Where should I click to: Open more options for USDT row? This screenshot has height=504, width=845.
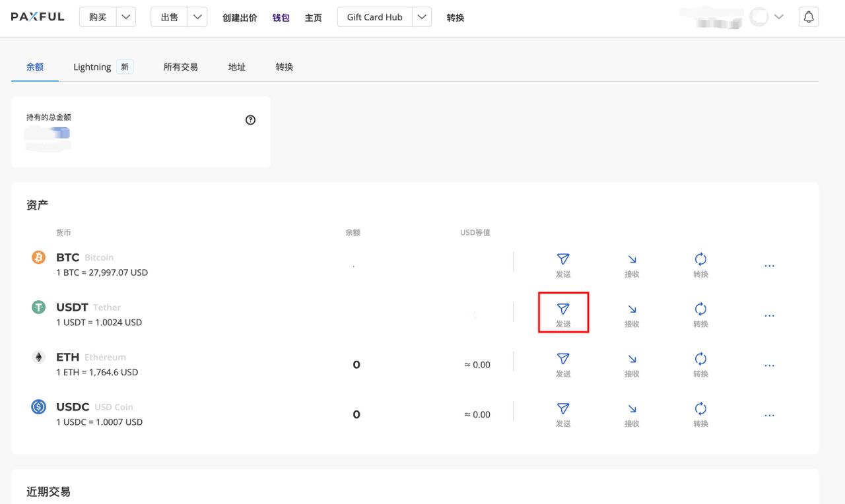(769, 316)
